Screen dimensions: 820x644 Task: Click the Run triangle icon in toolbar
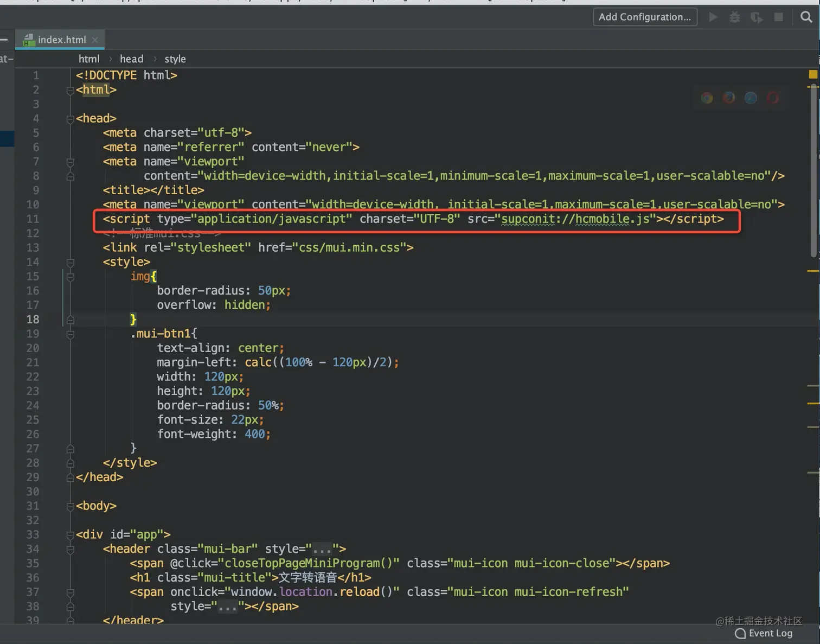(x=713, y=17)
